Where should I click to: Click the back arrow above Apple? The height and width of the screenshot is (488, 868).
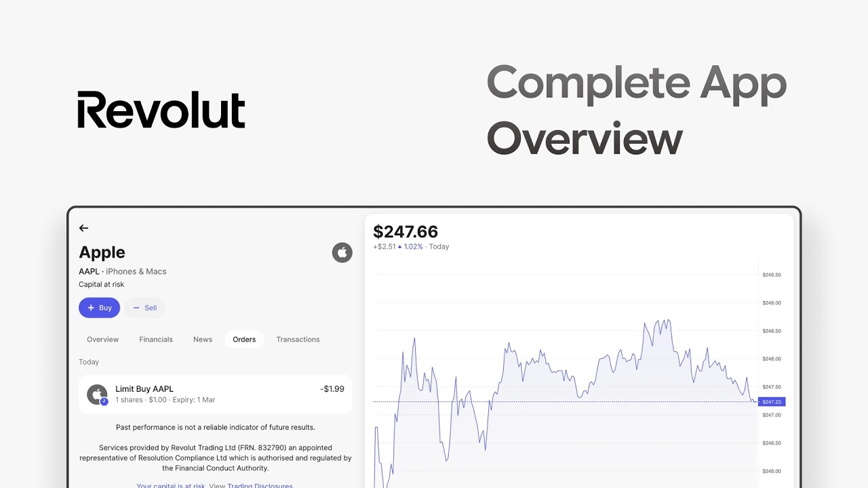point(83,228)
